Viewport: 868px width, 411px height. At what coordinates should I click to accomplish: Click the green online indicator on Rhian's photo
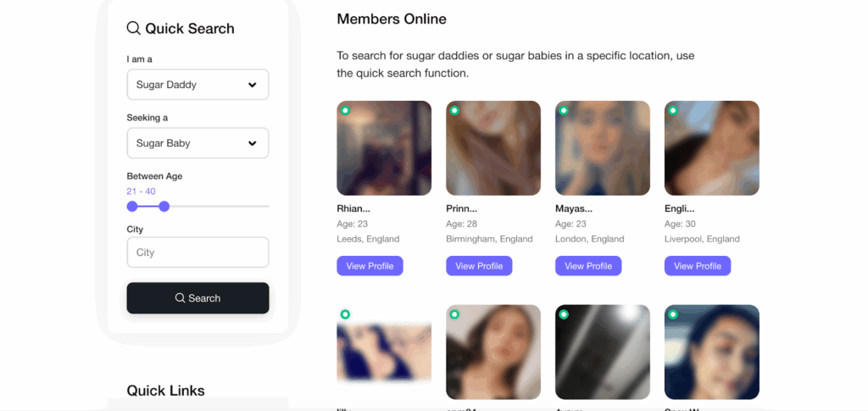click(345, 110)
